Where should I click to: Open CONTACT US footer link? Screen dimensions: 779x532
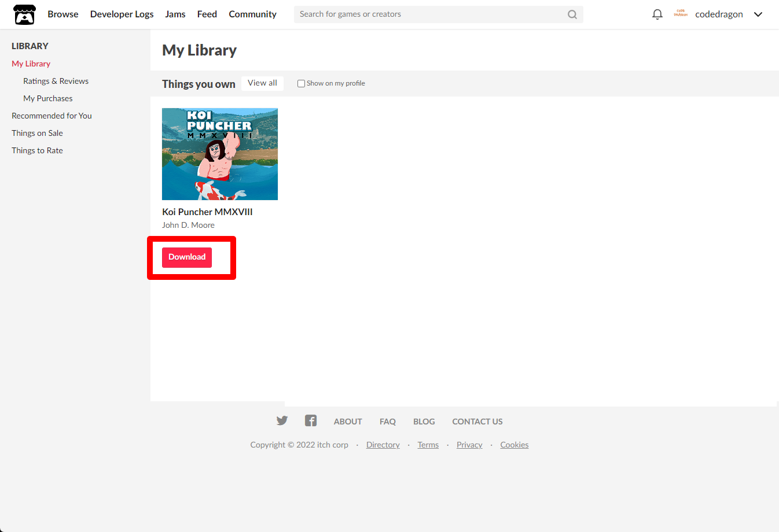tap(477, 422)
